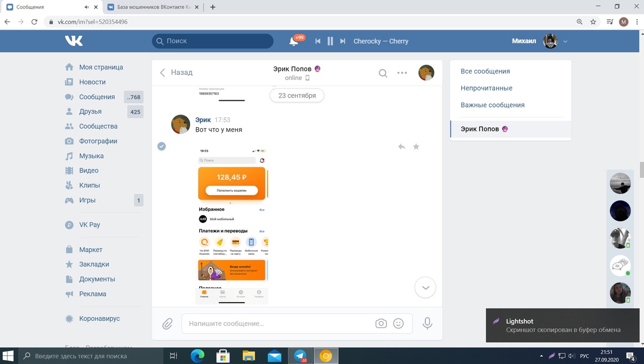Image resolution: width=644 pixels, height=364 pixels.
Task: Go to Друзья in left sidebar
Action: (90, 112)
